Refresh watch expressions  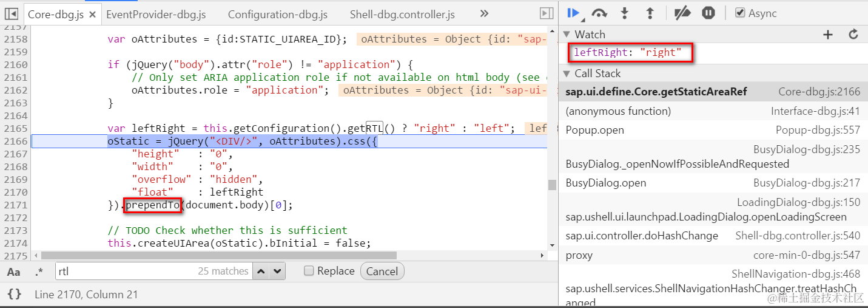(853, 35)
